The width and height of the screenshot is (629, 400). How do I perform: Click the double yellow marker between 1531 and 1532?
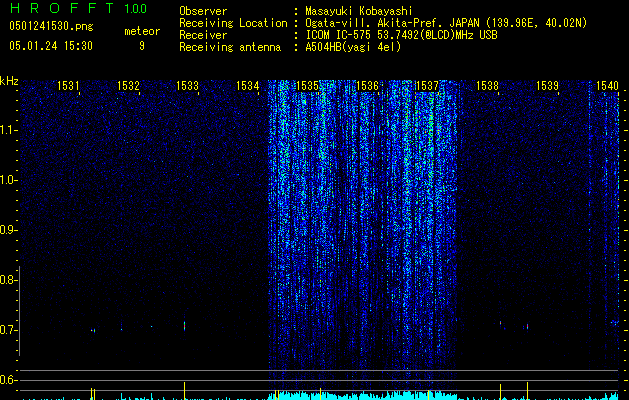click(x=93, y=394)
